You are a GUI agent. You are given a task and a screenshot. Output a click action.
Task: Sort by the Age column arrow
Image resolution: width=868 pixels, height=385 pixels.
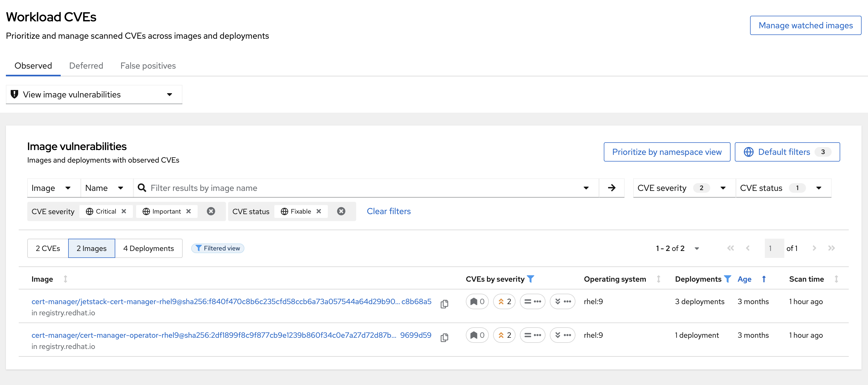pos(764,279)
